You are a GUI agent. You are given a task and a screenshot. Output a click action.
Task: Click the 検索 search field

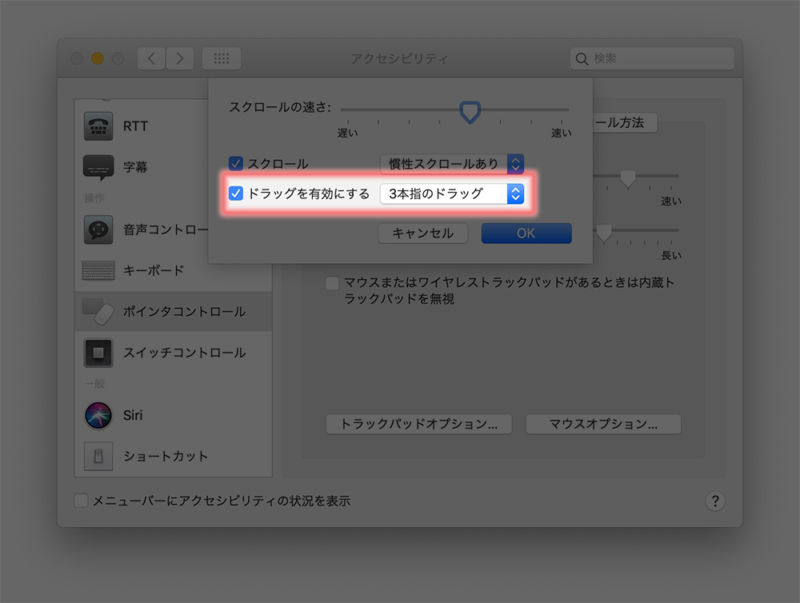pyautogui.click(x=652, y=59)
